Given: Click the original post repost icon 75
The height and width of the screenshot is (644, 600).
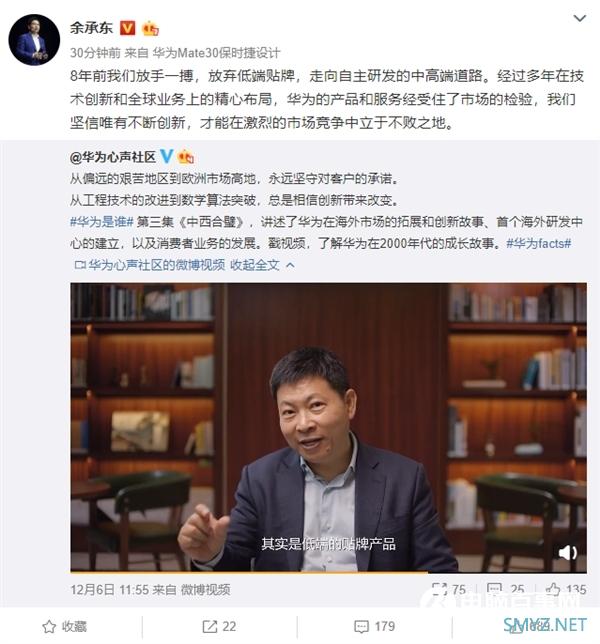Looking at the screenshot, I should click(x=449, y=590).
